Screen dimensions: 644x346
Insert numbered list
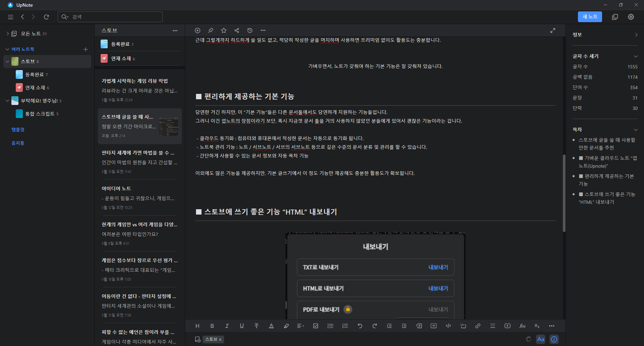[345, 326]
